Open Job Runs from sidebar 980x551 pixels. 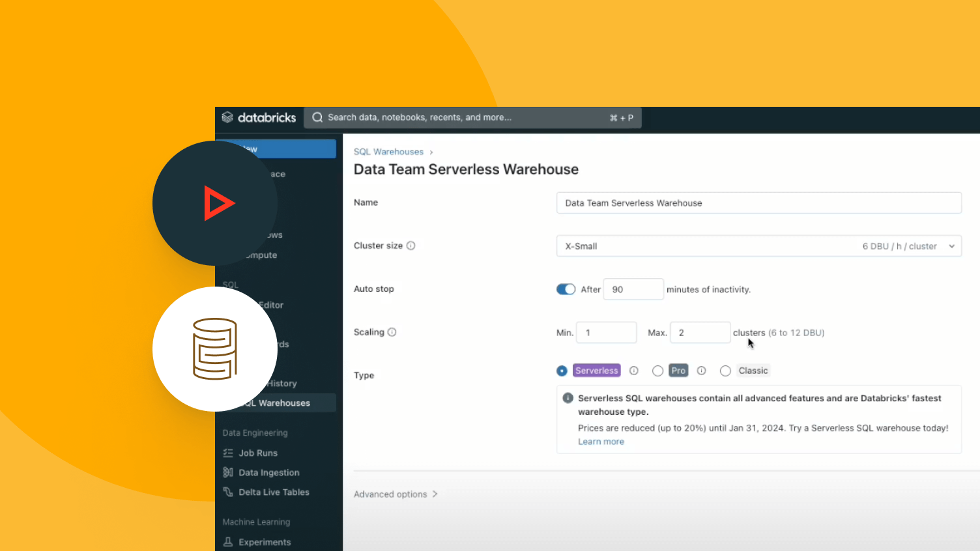258,453
